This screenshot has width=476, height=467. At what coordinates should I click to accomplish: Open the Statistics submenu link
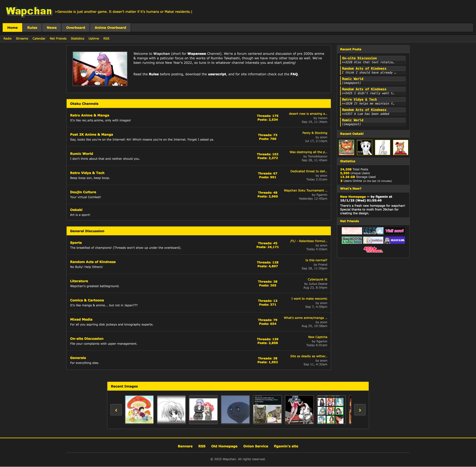point(77,39)
